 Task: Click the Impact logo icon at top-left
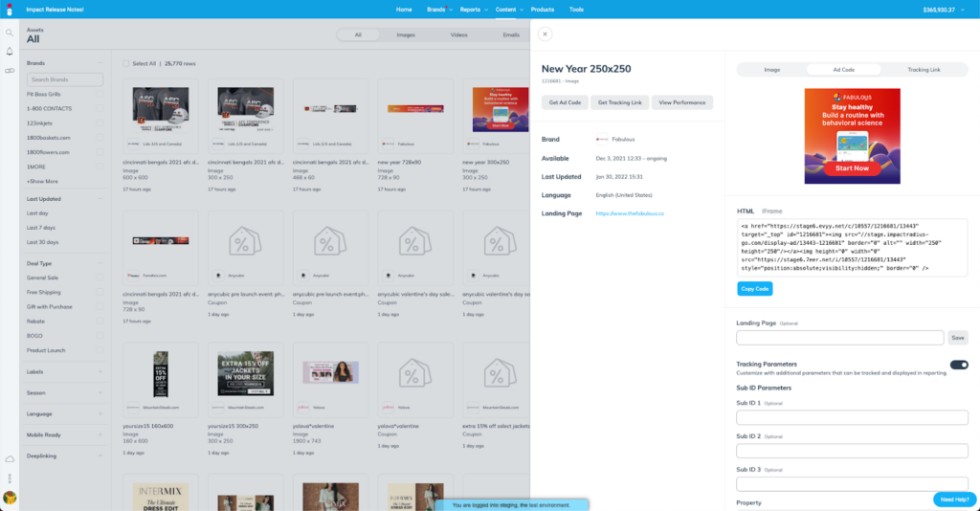[x=10, y=9]
